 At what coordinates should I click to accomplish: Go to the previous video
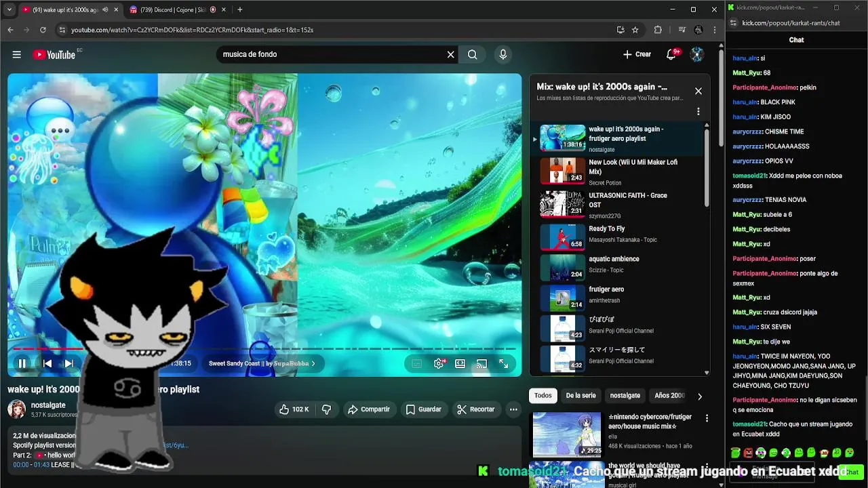(47, 363)
